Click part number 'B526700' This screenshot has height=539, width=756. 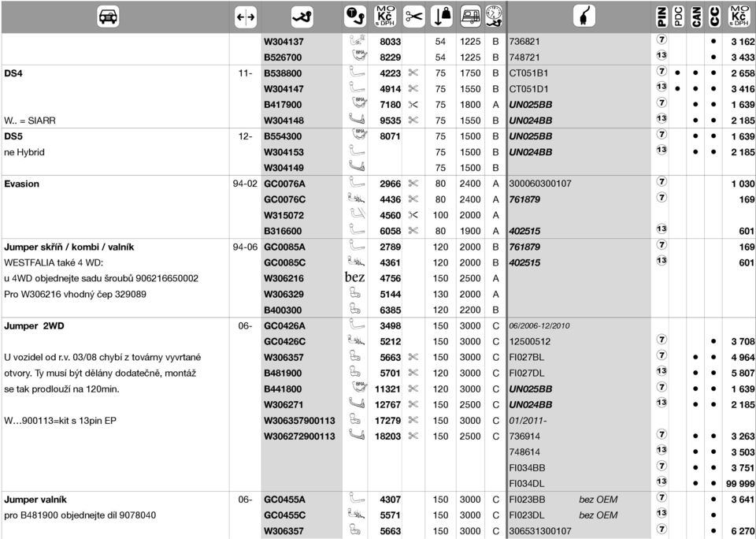point(283,58)
